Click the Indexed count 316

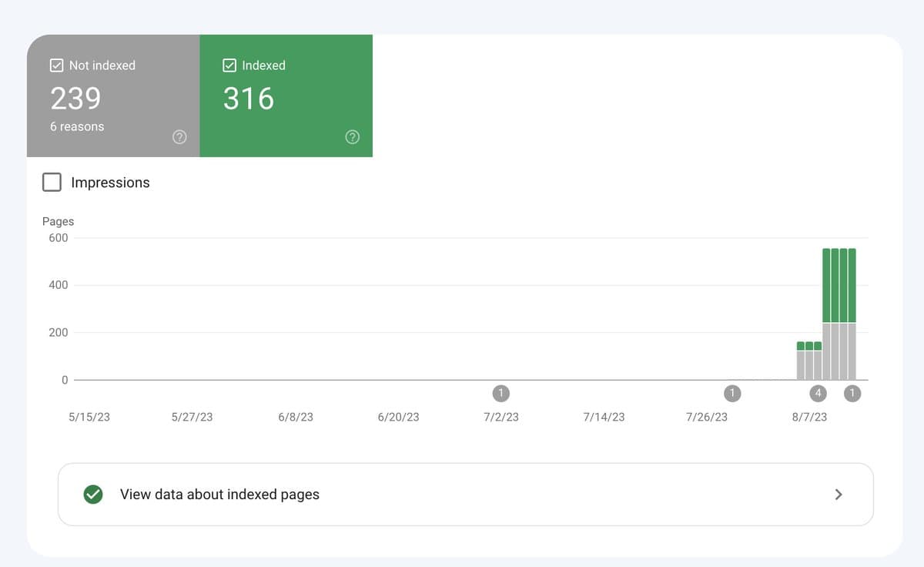click(x=249, y=99)
